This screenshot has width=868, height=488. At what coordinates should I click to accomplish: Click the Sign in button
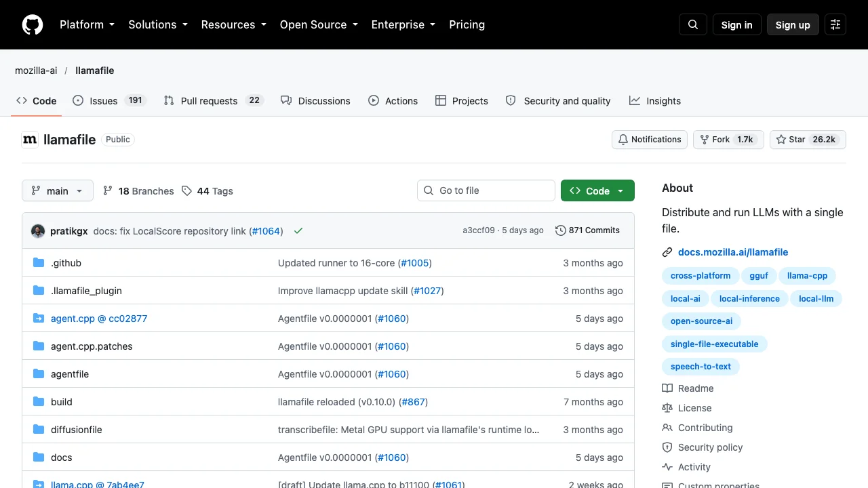tap(737, 24)
